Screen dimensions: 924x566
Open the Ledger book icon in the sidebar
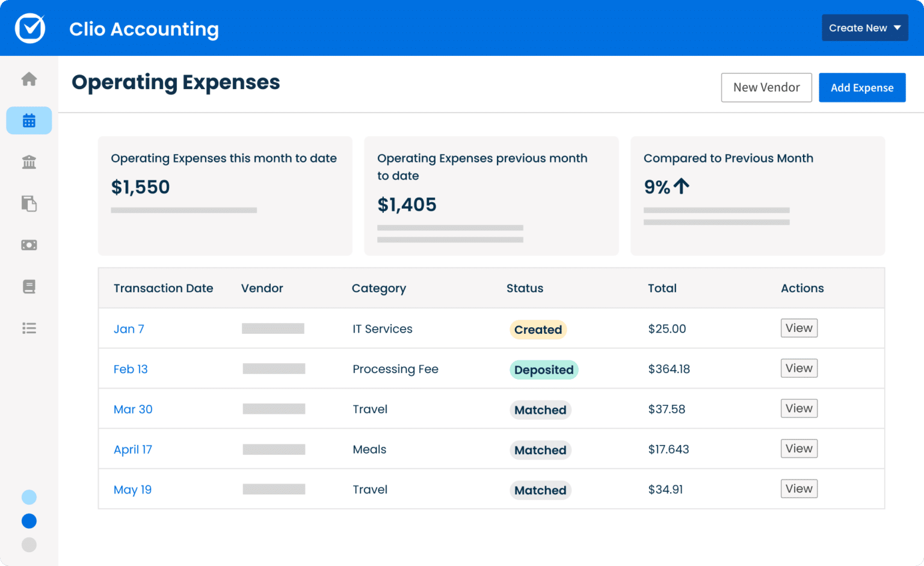(29, 286)
